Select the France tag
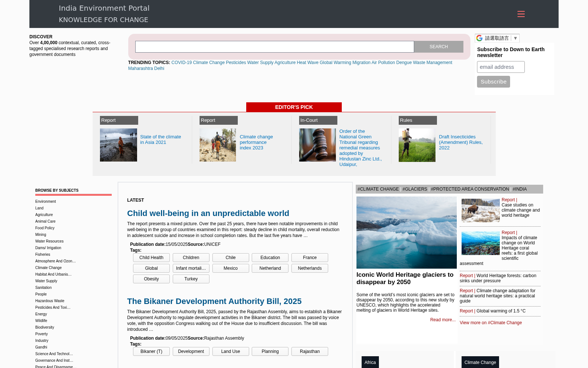 [x=310, y=258]
